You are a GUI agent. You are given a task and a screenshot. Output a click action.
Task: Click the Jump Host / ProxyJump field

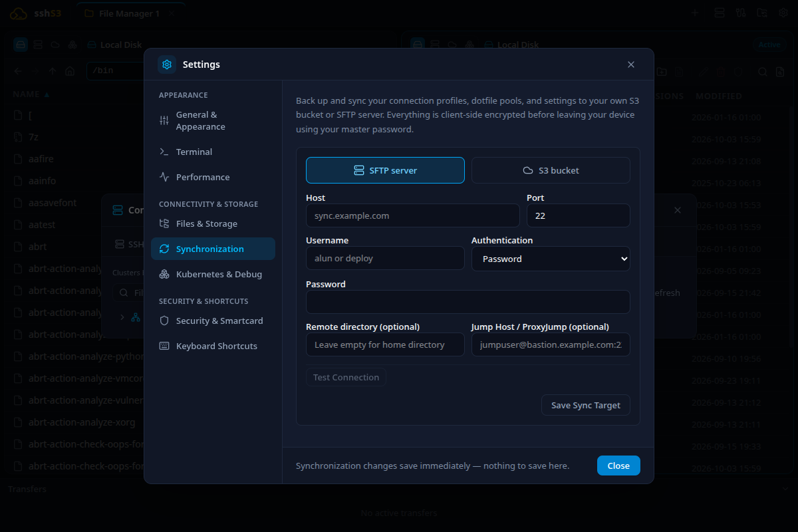(x=551, y=344)
